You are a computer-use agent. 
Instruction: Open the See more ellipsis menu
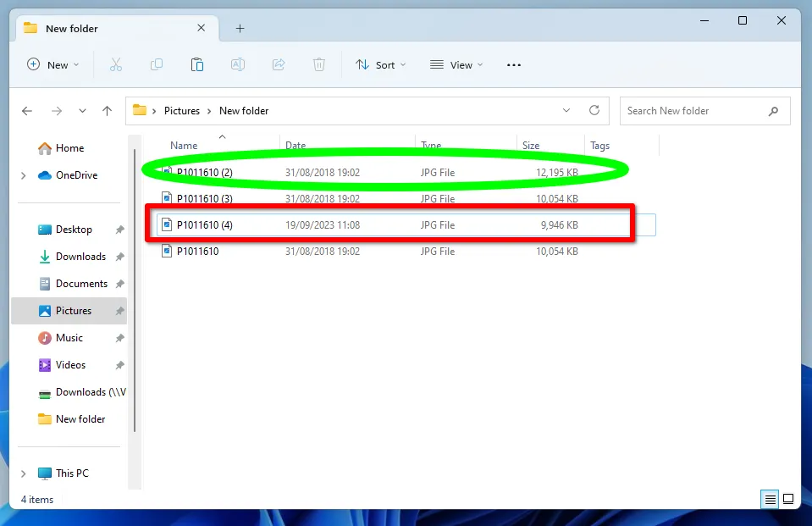pos(514,64)
